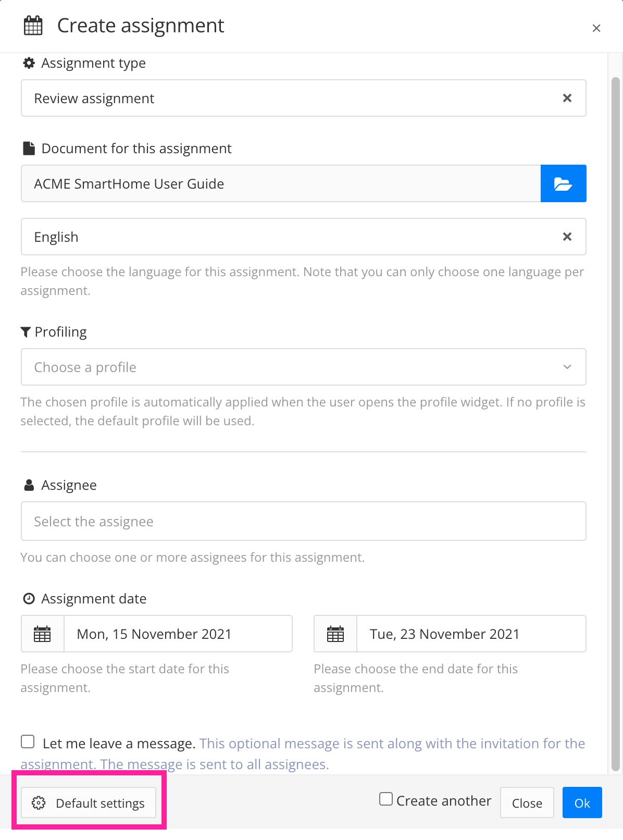Viewport: 623px width, 840px height.
Task: Tick the Create another checkbox
Action: pyautogui.click(x=386, y=799)
